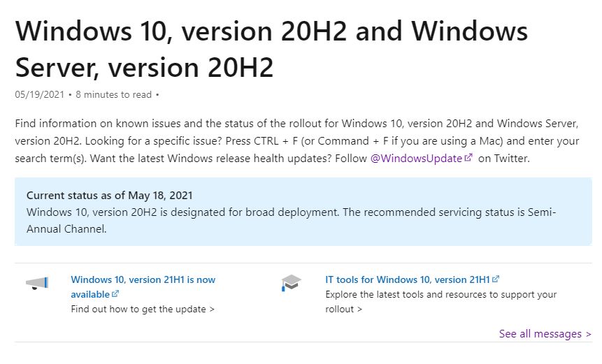Click the '8 minutes to read' label
Viewport: 602px width, 364px height.
pyautogui.click(x=114, y=95)
